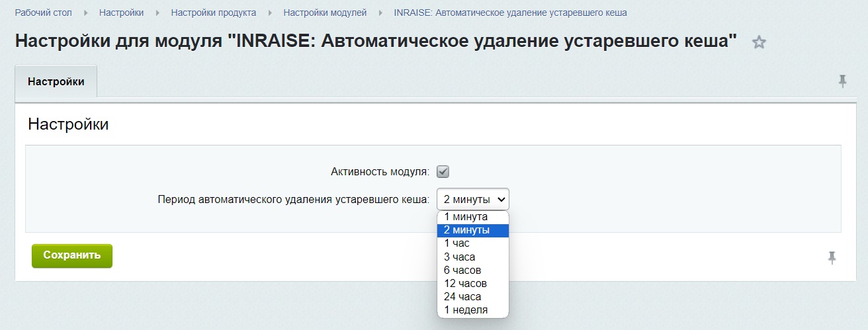
Task: Open Настройки in the breadcrumb trail
Action: (121, 13)
